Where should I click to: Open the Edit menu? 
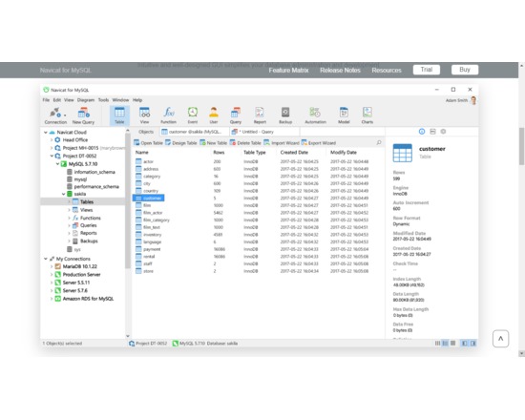57,100
